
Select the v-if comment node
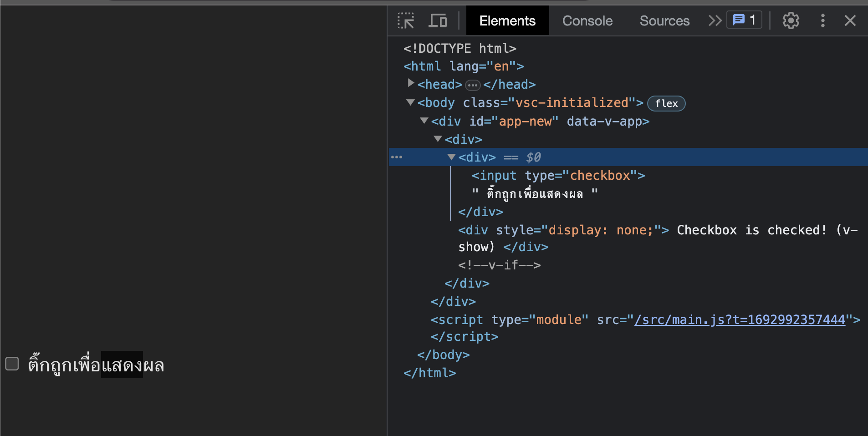click(x=500, y=265)
